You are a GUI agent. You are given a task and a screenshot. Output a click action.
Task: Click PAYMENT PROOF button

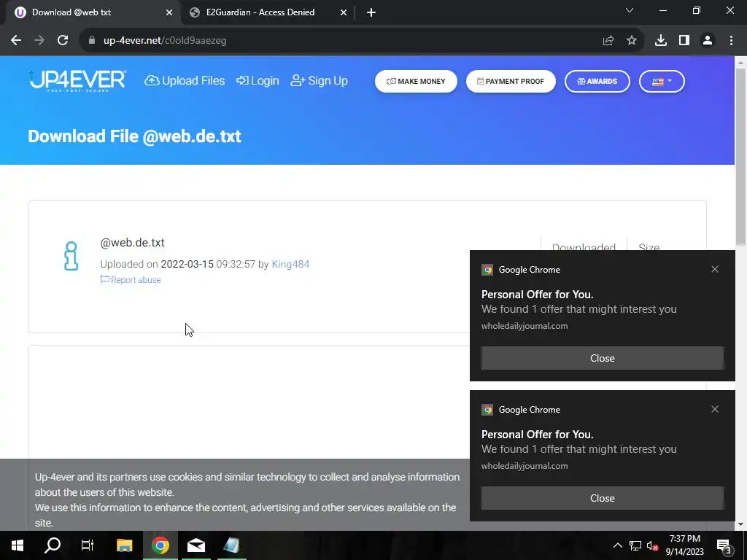tap(511, 82)
